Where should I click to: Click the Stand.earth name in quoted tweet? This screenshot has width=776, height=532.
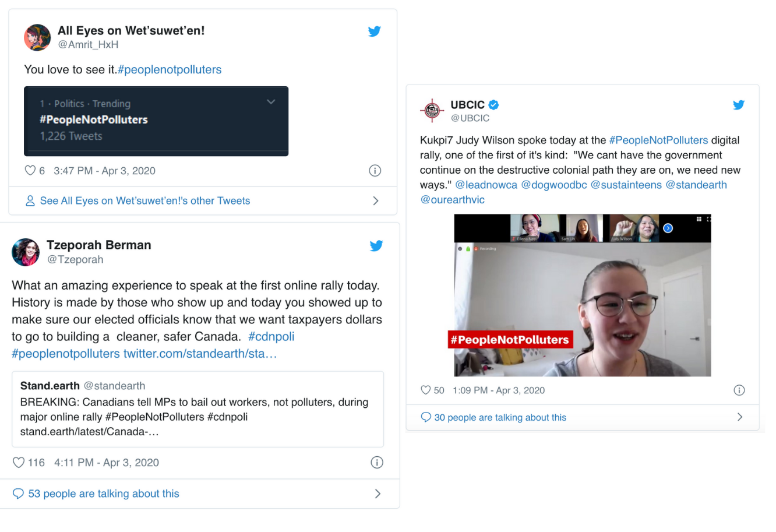(50, 386)
